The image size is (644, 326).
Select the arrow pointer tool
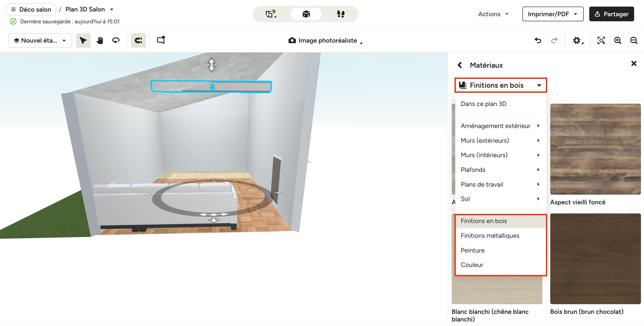coord(83,41)
